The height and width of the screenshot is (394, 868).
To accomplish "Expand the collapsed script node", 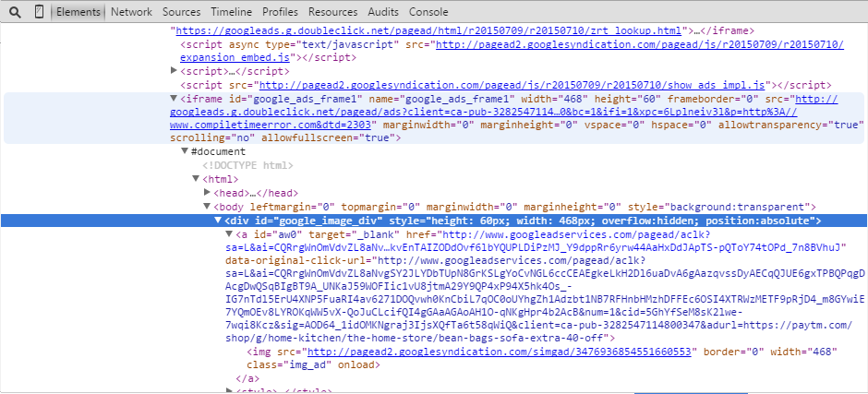I will (174, 71).
